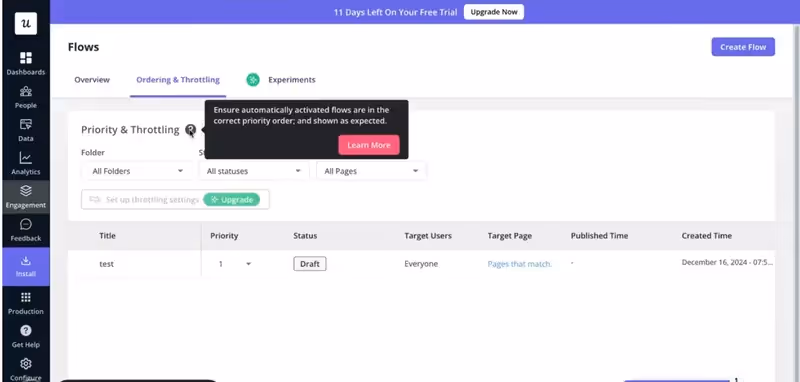Open Dashboards from the sidebar
This screenshot has height=382, width=800.
[x=26, y=63]
